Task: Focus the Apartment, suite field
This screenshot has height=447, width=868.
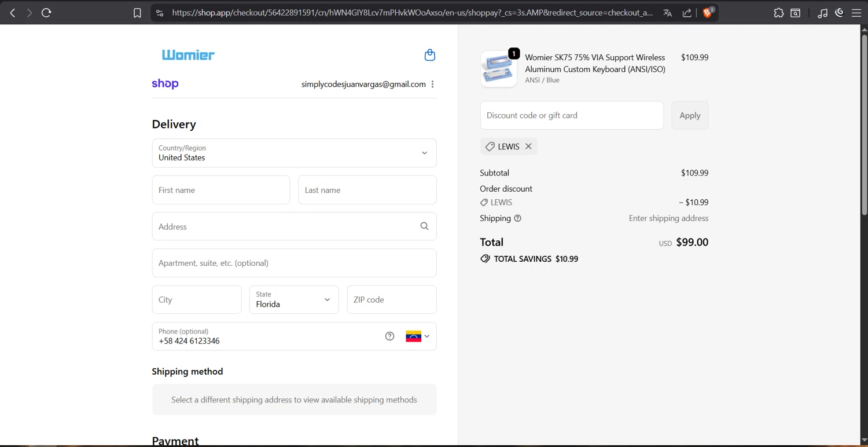Action: tap(294, 263)
